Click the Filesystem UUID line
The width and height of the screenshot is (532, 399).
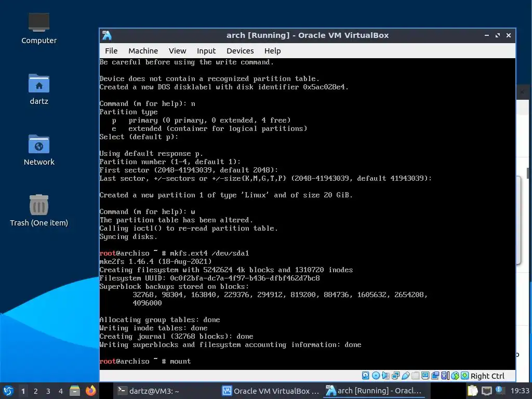click(x=209, y=278)
